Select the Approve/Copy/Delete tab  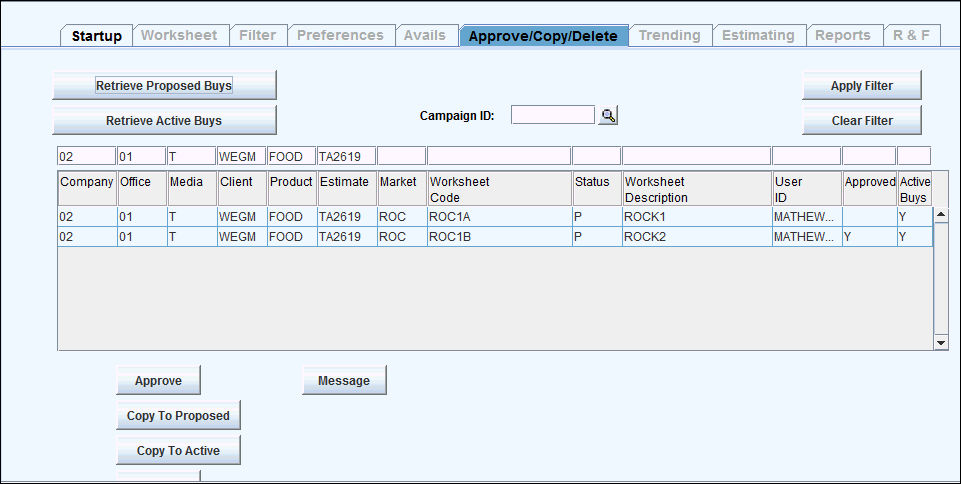click(543, 36)
